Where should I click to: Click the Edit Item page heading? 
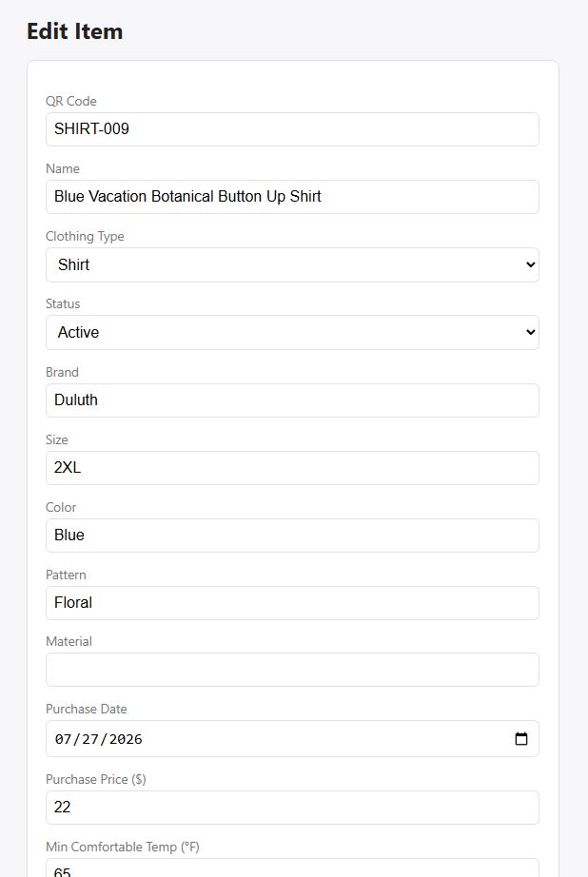pos(75,31)
